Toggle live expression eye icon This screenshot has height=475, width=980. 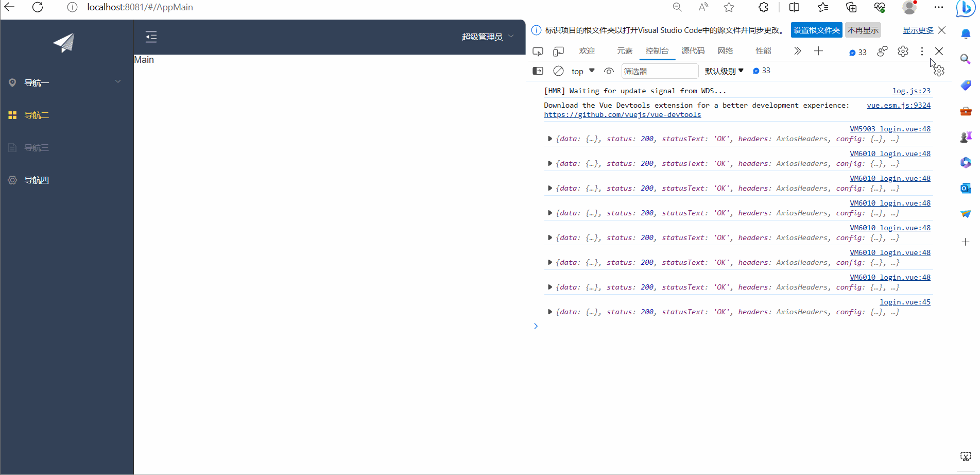(609, 71)
